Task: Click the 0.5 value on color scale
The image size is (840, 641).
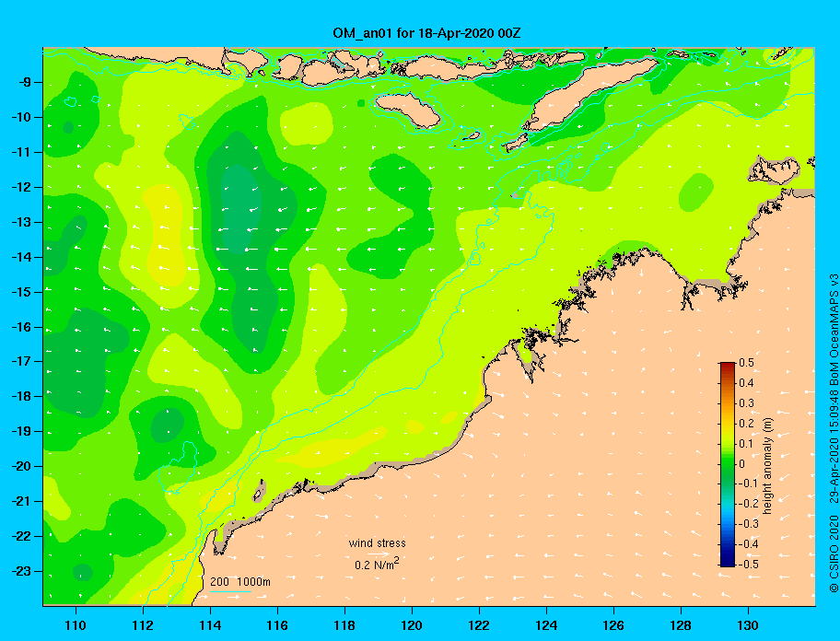Action: (746, 363)
